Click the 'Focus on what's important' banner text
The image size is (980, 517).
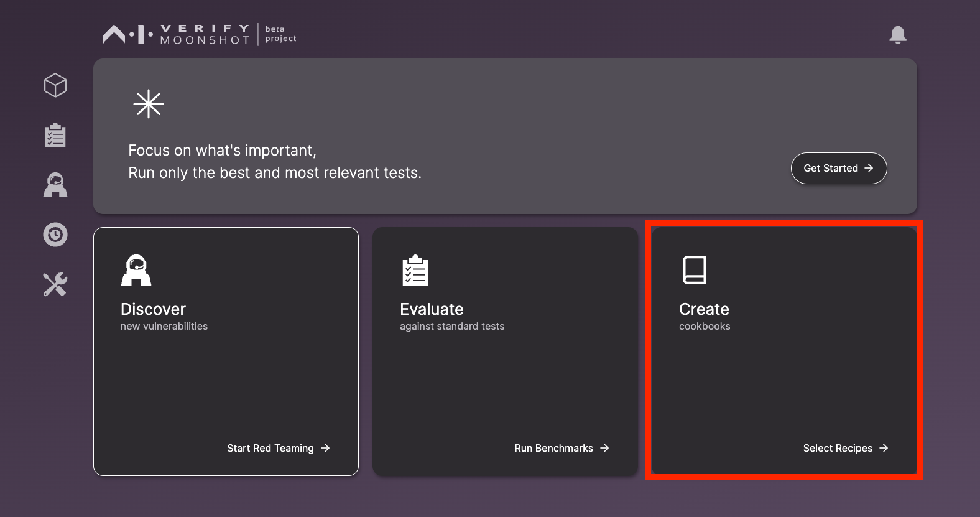pos(222,151)
